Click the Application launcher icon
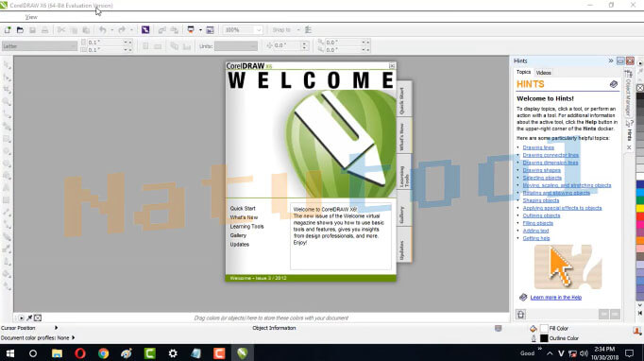The image size is (644, 361). [191, 30]
